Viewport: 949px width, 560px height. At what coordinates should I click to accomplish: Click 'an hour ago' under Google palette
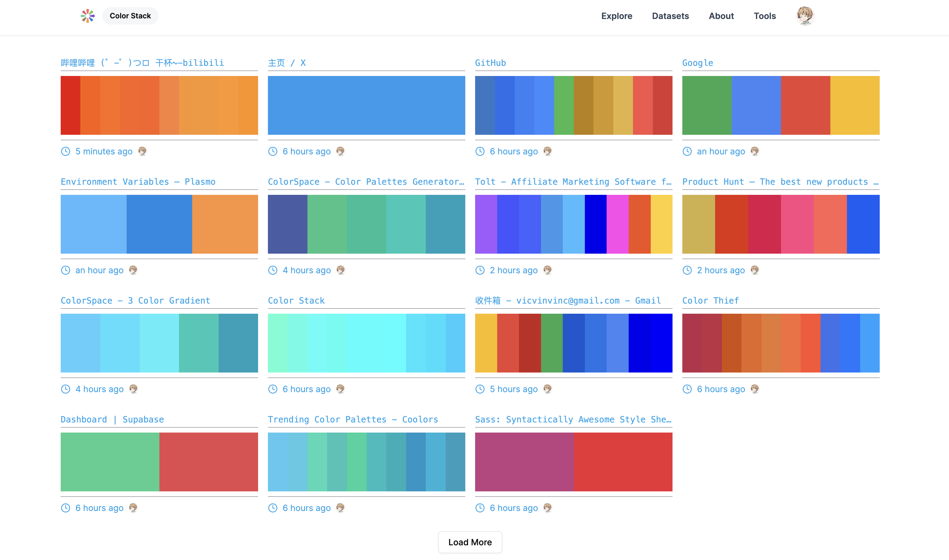point(721,151)
